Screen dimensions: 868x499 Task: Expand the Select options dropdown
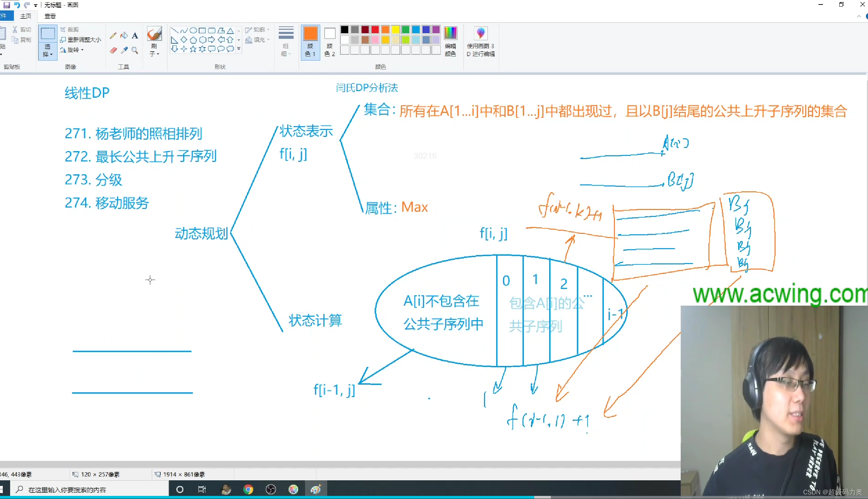tap(48, 51)
